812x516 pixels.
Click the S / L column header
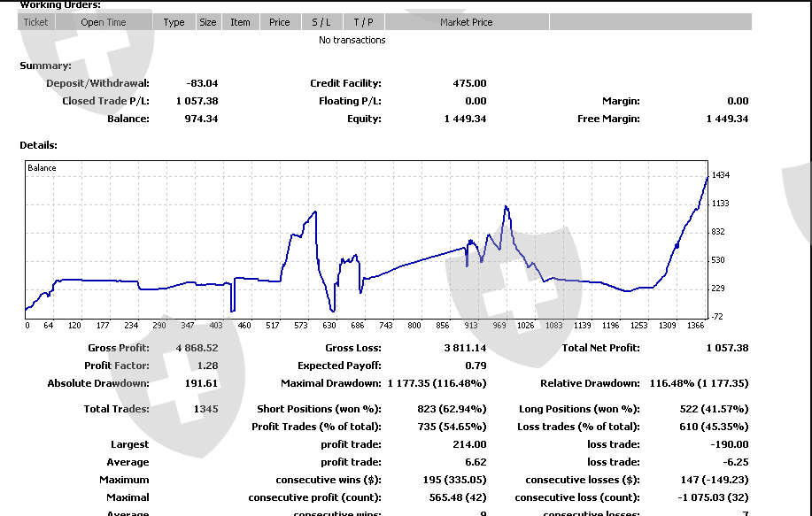[x=321, y=22]
